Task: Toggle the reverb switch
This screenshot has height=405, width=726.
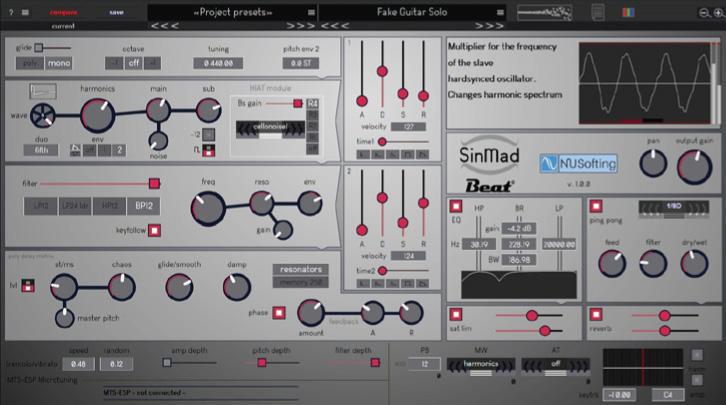Action: pyautogui.click(x=596, y=315)
